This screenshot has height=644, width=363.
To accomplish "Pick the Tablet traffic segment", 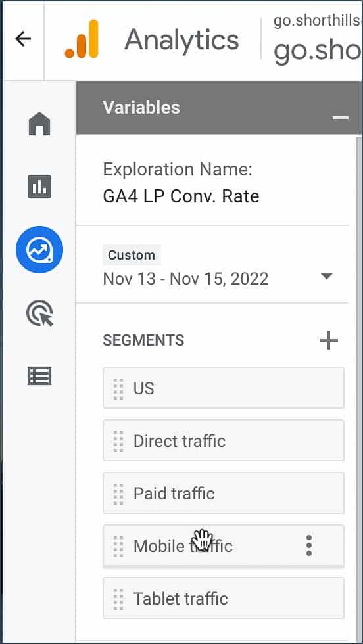I will coord(223,598).
